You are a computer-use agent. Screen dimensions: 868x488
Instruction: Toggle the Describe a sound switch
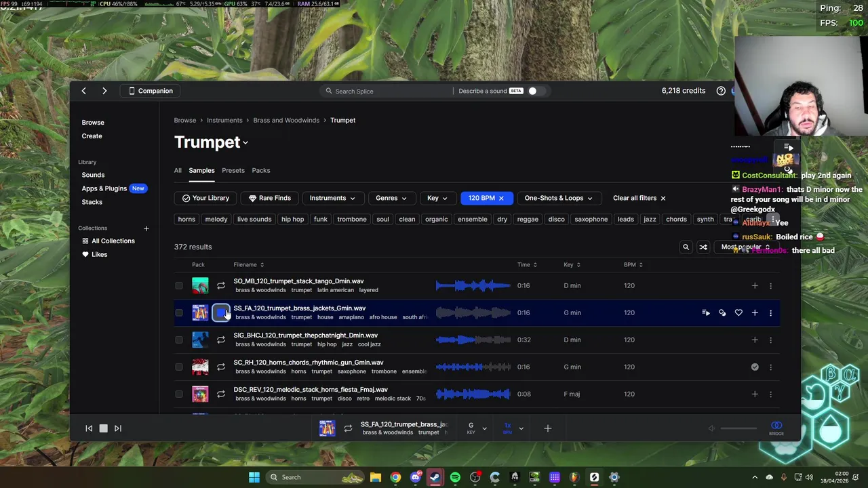coord(536,91)
